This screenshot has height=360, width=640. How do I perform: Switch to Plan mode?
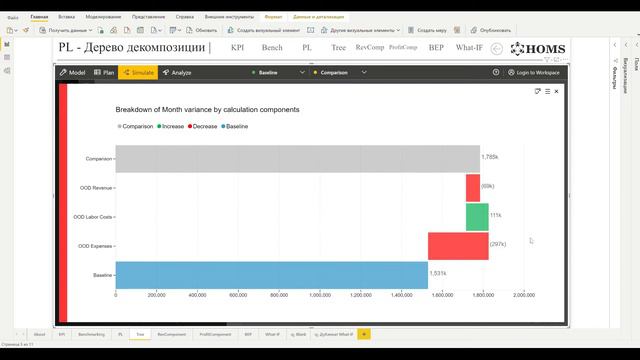pyautogui.click(x=104, y=73)
